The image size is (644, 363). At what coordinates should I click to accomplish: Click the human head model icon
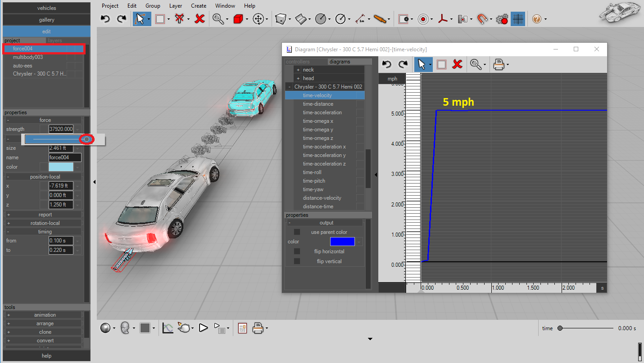(x=125, y=328)
